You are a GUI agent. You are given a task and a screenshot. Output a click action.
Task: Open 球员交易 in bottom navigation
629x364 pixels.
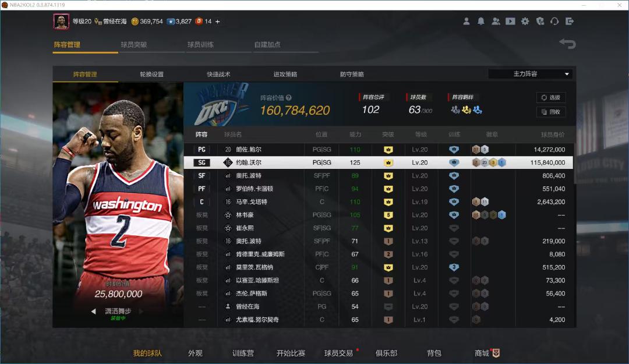[338, 353]
